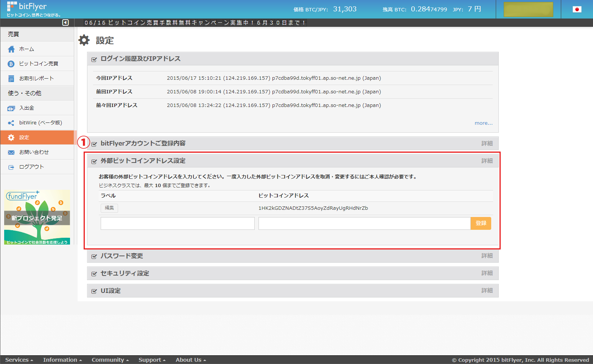Click the BTC balance 0.28474799
Screen dimensions: 593x364
click(429, 9)
